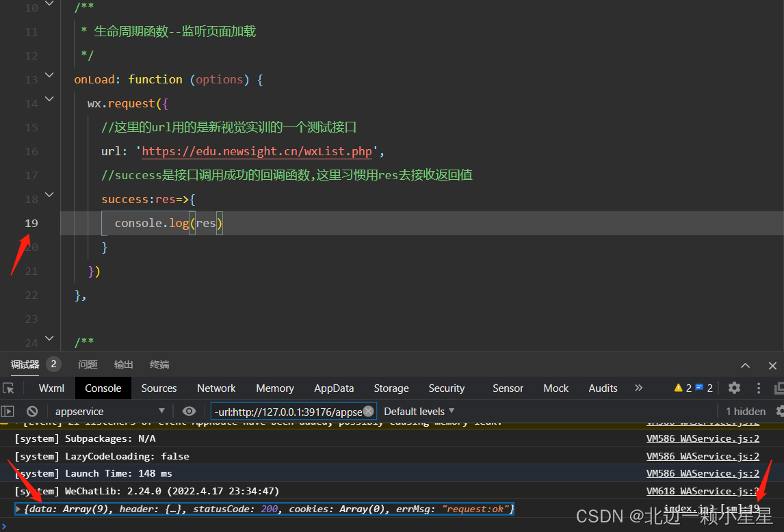Click the blue message count icon
The width and height of the screenshot is (784, 532).
pyautogui.click(x=699, y=388)
